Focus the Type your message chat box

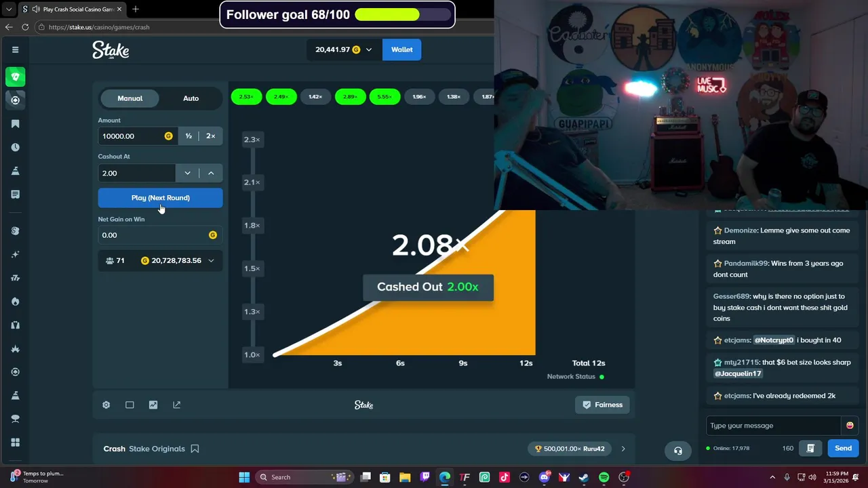point(773,426)
